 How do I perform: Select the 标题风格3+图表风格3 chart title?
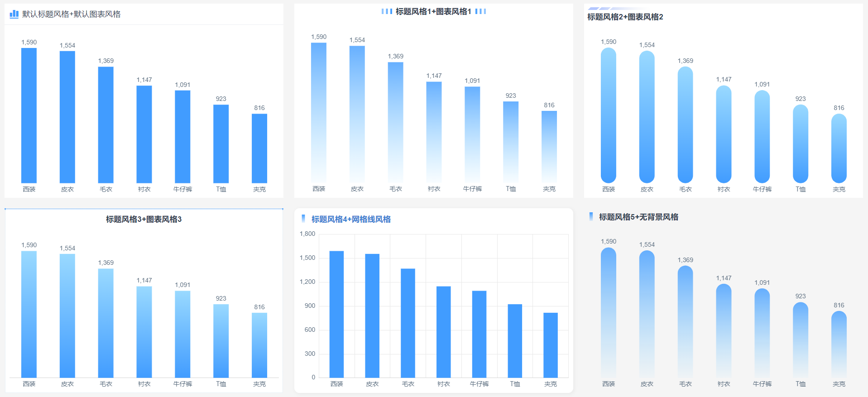(144, 219)
